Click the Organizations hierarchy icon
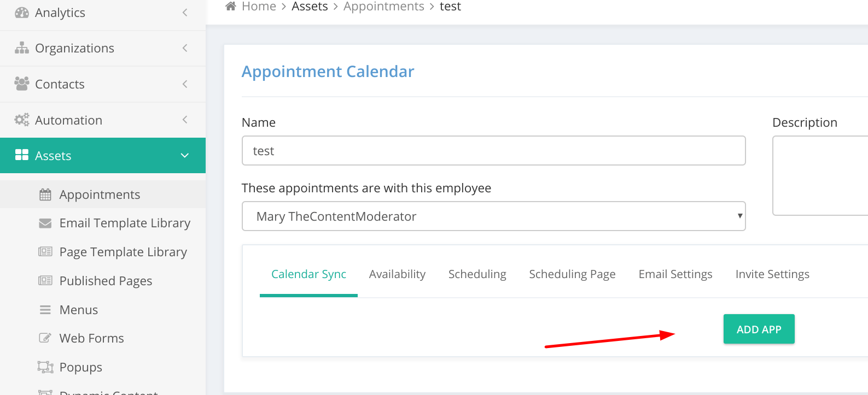This screenshot has height=395, width=868. 22,48
